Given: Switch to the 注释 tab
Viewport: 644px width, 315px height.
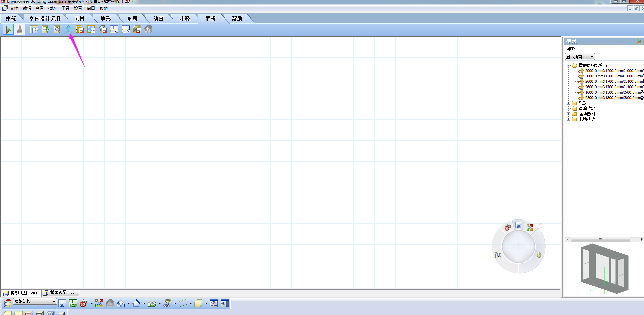Looking at the screenshot, I should click(184, 19).
